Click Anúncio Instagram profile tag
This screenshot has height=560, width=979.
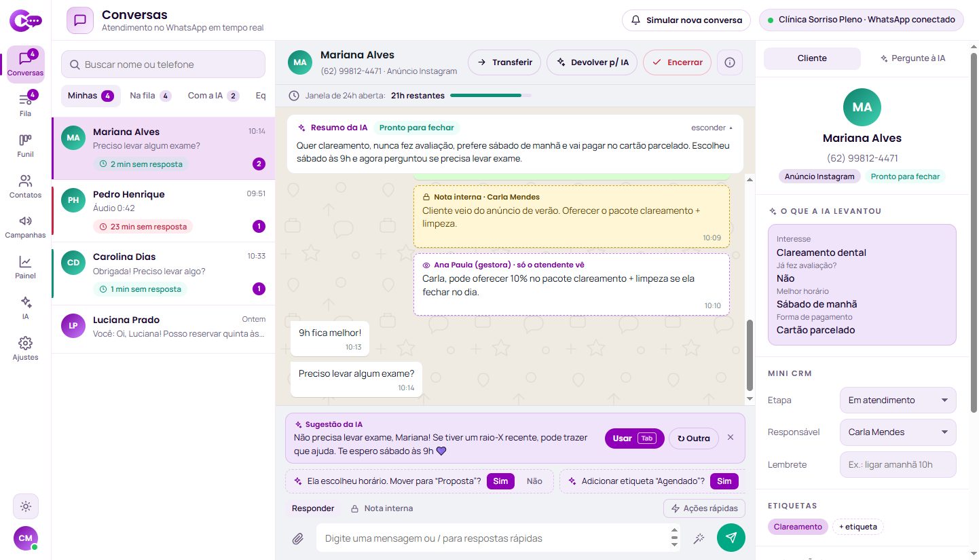click(x=819, y=176)
